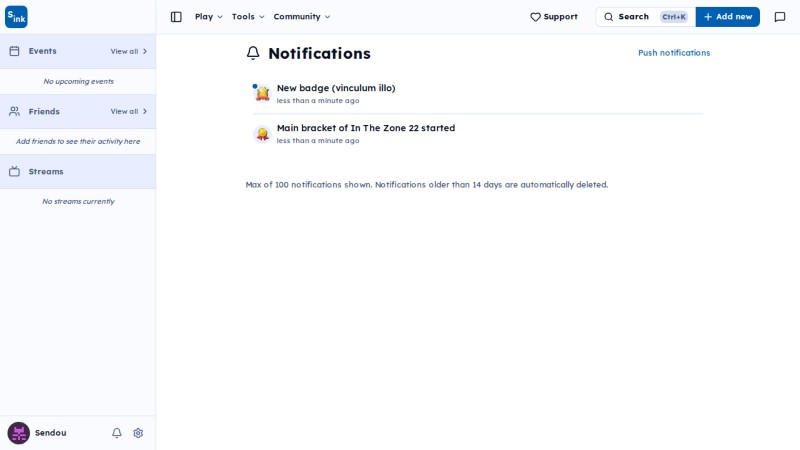Click the Sendou user avatar
The width and height of the screenshot is (800, 450).
pyautogui.click(x=18, y=433)
